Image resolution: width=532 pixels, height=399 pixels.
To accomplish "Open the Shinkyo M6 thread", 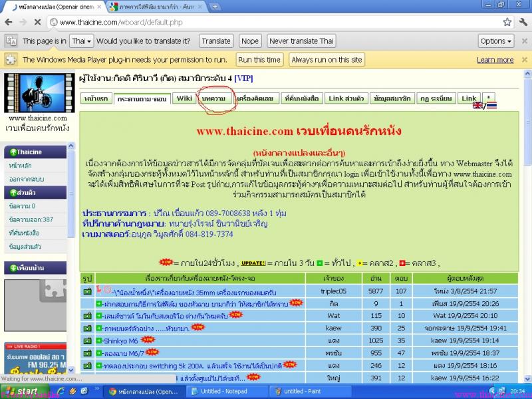I will pyautogui.click(x=121, y=341).
